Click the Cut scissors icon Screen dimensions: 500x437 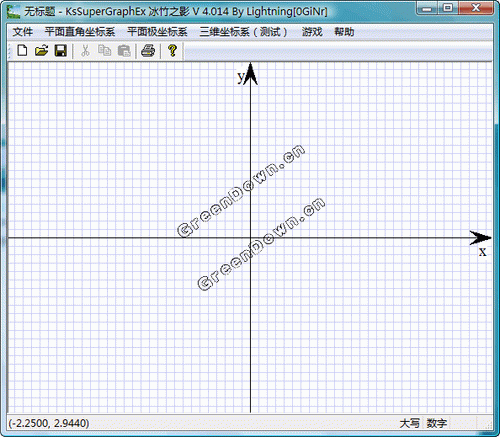(85, 51)
